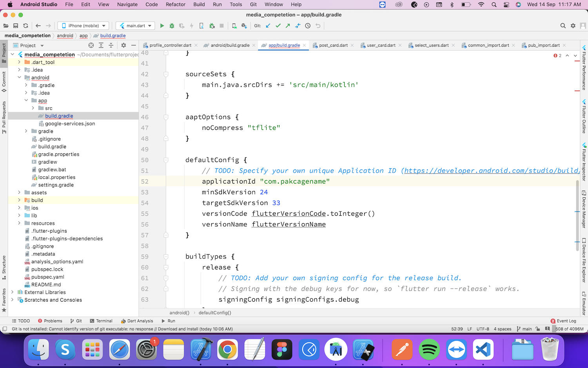The height and width of the screenshot is (368, 588).
Task: Click the main Git branch widget
Action: (x=524, y=329)
